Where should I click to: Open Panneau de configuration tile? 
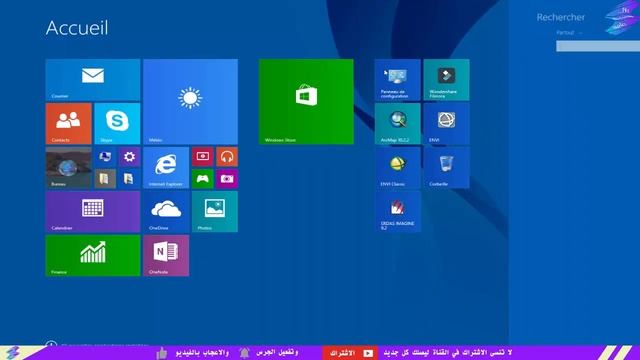click(x=398, y=80)
